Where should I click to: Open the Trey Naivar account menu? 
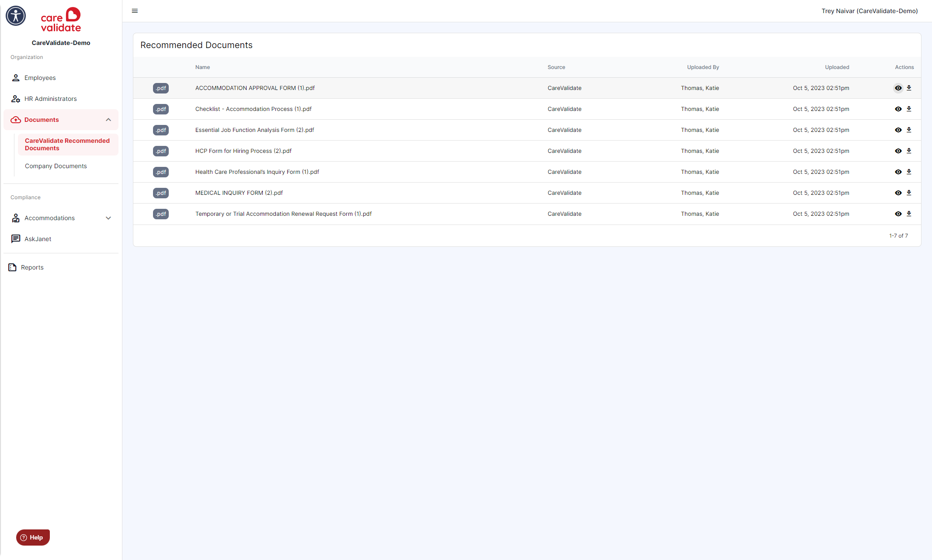pos(869,11)
